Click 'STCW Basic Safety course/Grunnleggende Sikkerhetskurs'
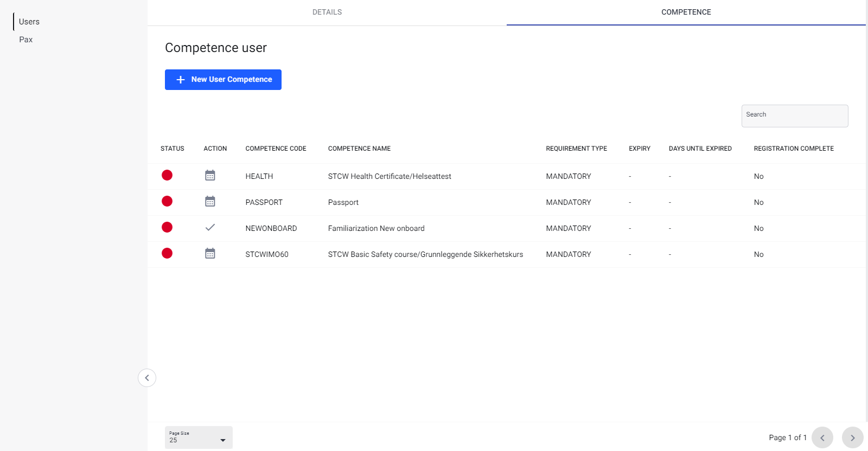Screen dimensions: 868x451 (426, 254)
